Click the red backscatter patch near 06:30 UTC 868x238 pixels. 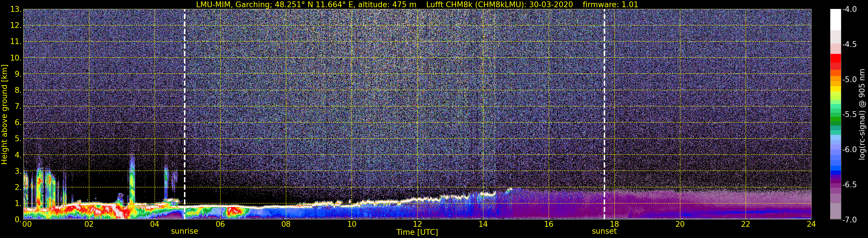pyautogui.click(x=234, y=212)
